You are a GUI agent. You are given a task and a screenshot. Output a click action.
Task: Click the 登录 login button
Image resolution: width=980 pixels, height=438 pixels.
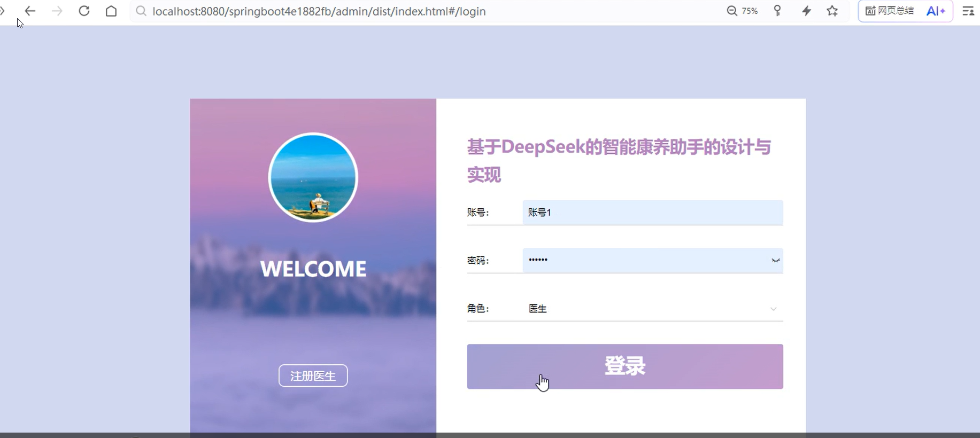[x=625, y=366]
